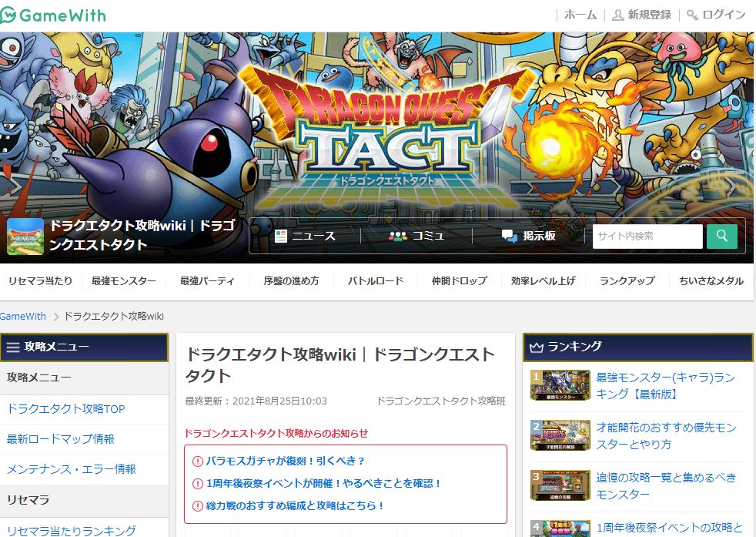This screenshot has width=756, height=537.
Task: Click the ニュース newspaper icon
Action: coord(280,236)
